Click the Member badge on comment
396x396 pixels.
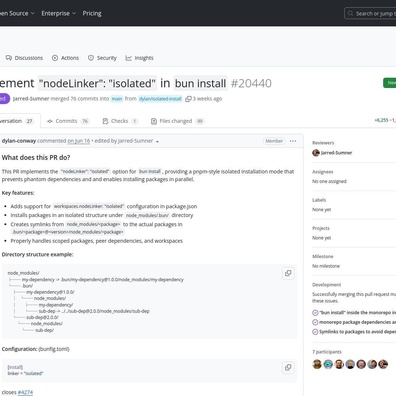274,141
